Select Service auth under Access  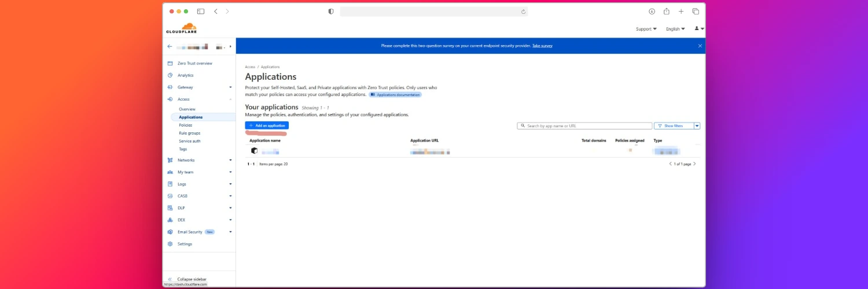(x=189, y=141)
